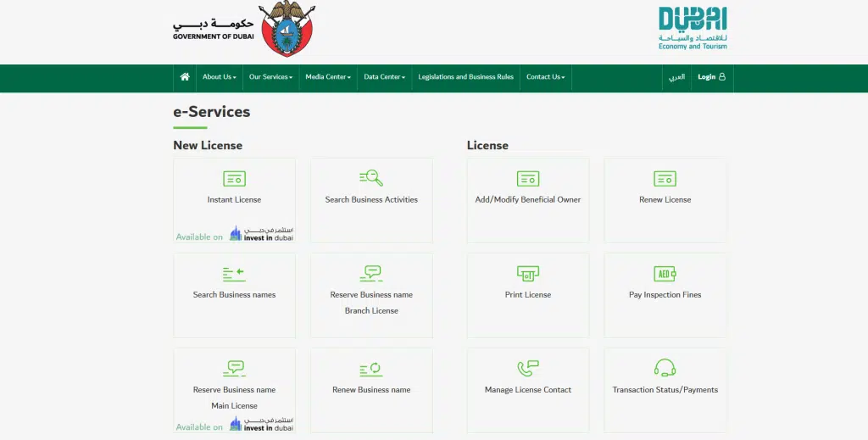
Task: Switch language to العربي
Action: click(x=676, y=77)
